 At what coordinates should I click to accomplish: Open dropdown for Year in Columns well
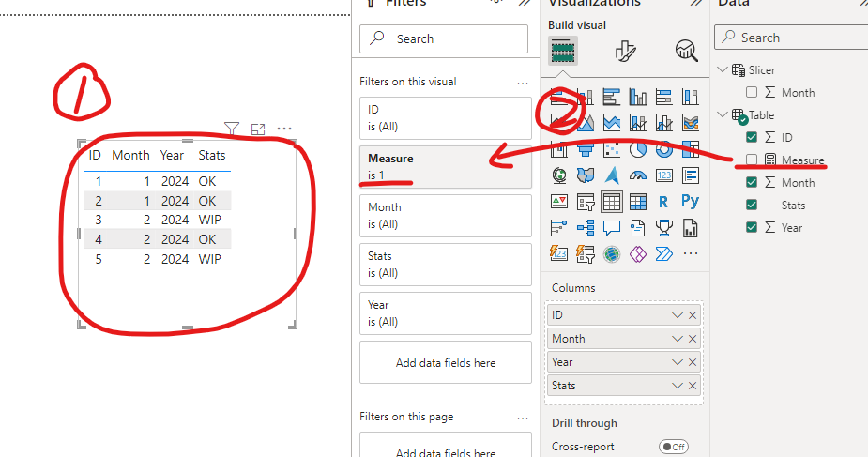(x=677, y=362)
